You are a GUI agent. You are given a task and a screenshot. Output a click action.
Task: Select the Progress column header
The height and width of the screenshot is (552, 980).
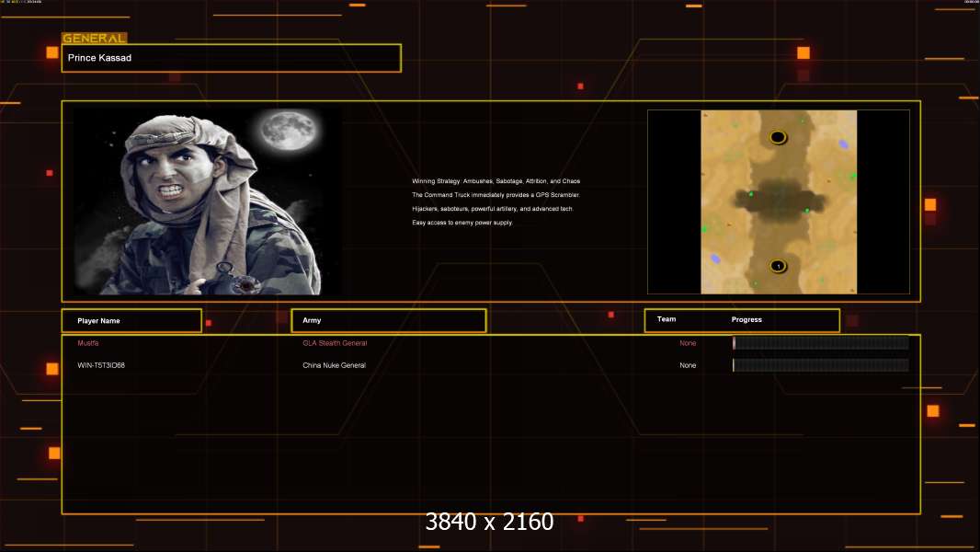pos(746,319)
